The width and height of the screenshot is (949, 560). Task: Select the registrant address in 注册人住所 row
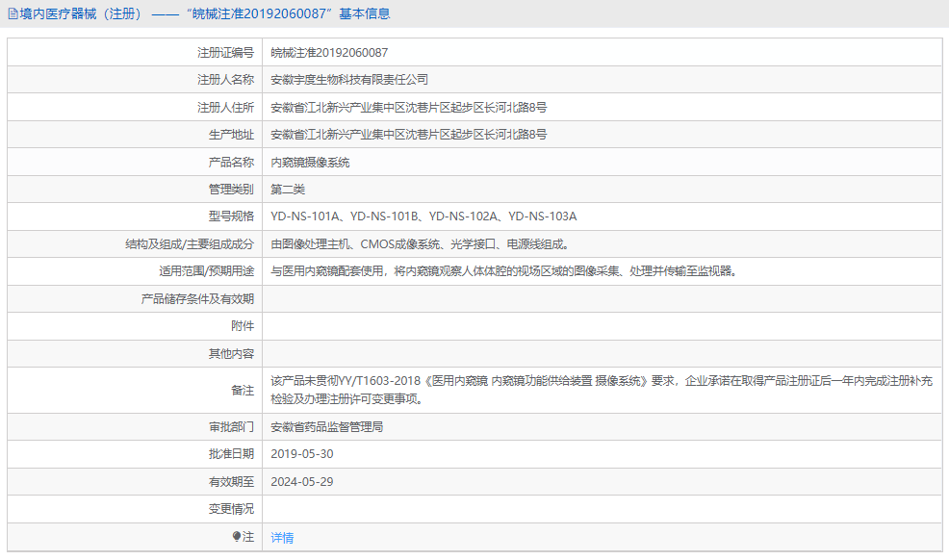coord(408,108)
